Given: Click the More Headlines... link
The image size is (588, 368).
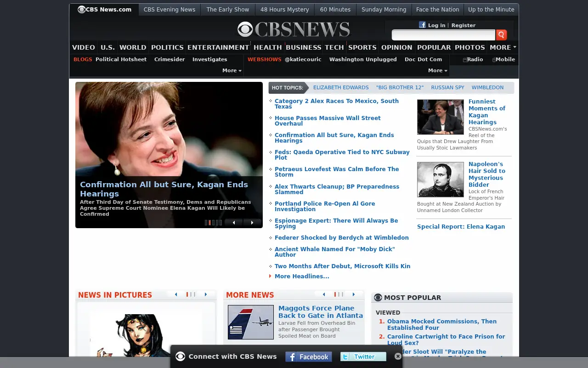Looking at the screenshot, I should point(302,276).
